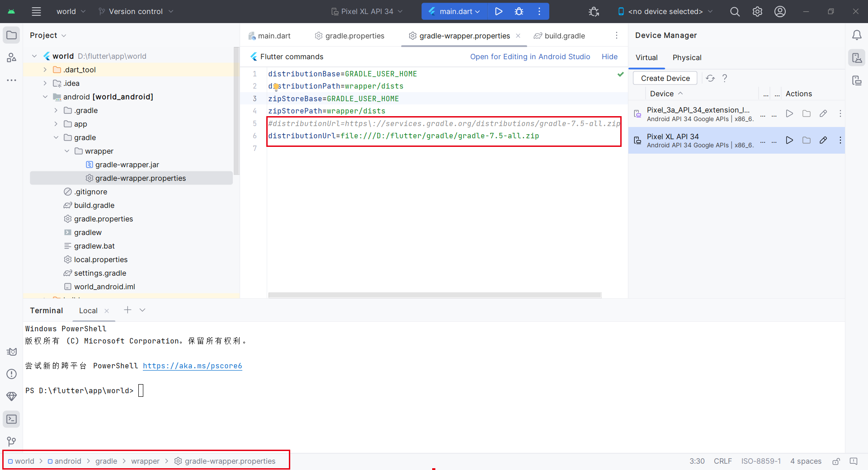Open more run actions menu
This screenshot has width=868, height=470.
click(x=539, y=11)
